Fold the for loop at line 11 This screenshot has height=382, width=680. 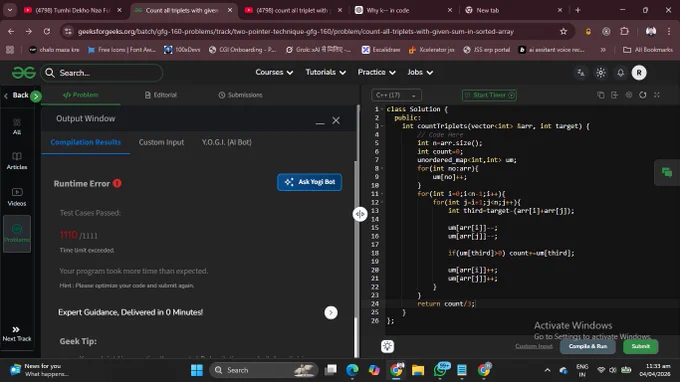[x=382, y=194]
